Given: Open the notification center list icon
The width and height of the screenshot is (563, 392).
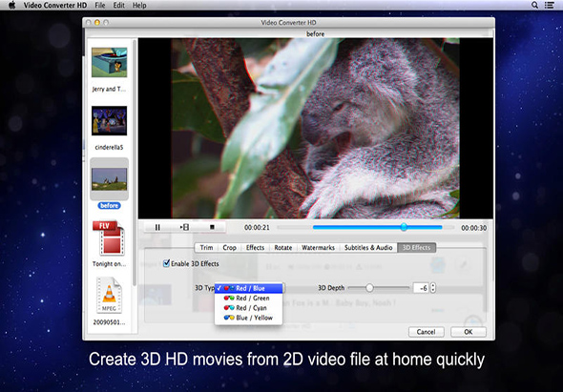Looking at the screenshot, I should tap(549, 5).
